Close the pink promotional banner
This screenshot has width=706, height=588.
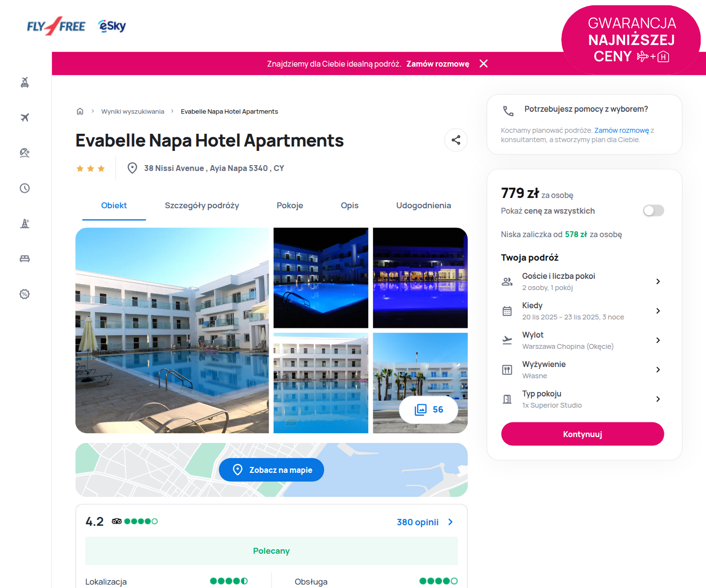(483, 64)
